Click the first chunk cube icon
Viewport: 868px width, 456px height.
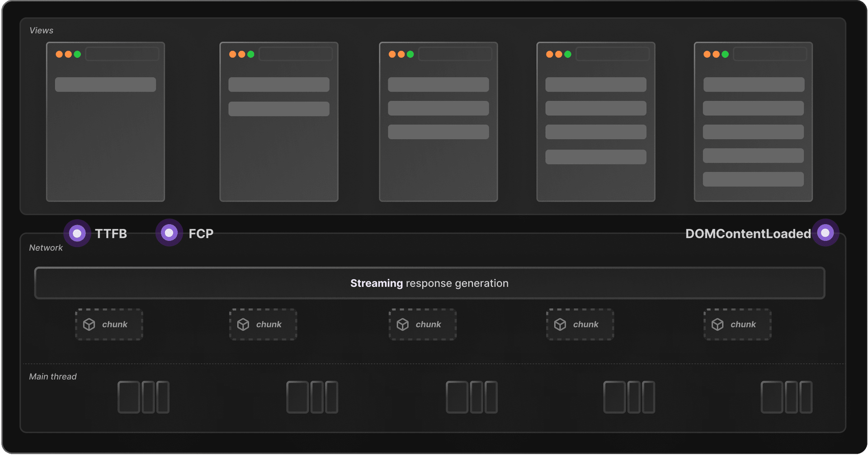89,324
